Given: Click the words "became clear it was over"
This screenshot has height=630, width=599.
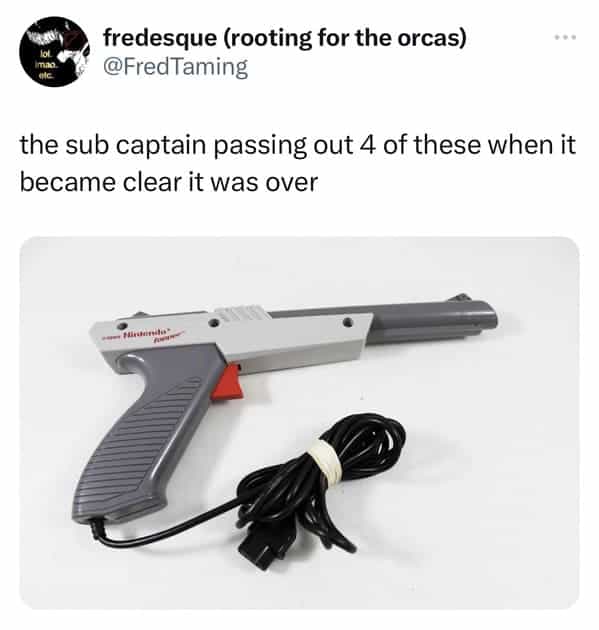Looking at the screenshot, I should (x=169, y=183).
